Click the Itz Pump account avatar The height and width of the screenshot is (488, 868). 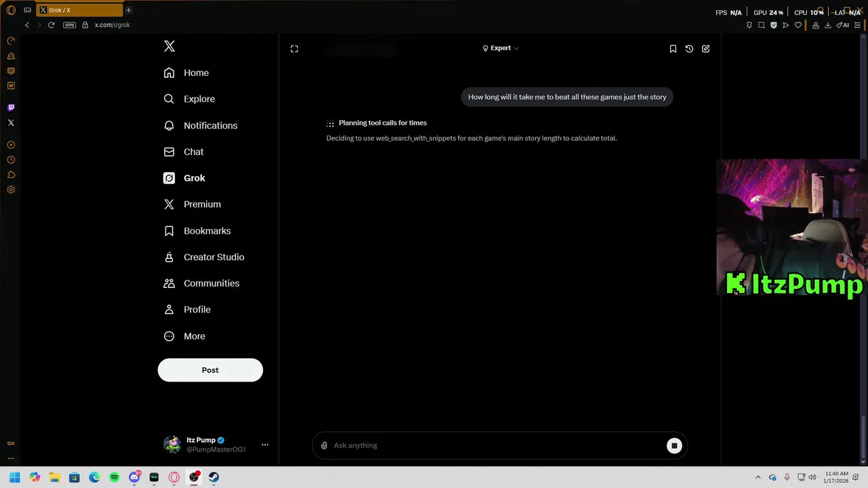tap(172, 445)
